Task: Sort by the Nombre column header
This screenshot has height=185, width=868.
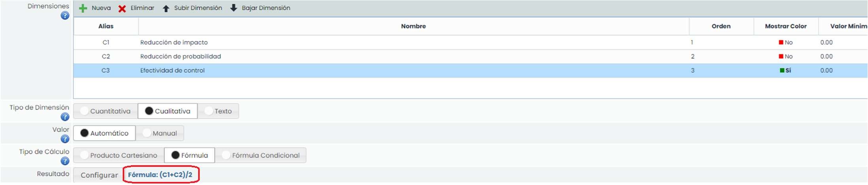Action: 413,26
